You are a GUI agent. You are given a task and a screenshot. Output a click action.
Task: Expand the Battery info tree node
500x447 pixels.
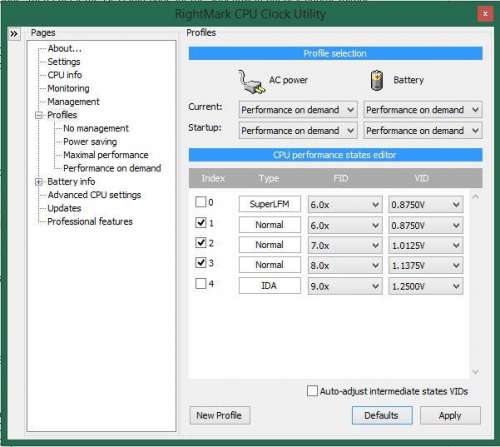(39, 182)
